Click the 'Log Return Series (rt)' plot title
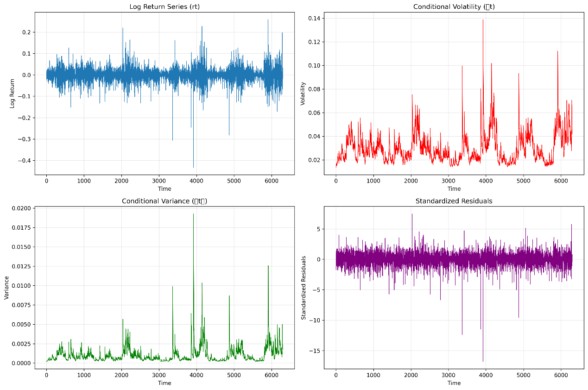The height and width of the screenshot is (390, 588). [164, 6]
